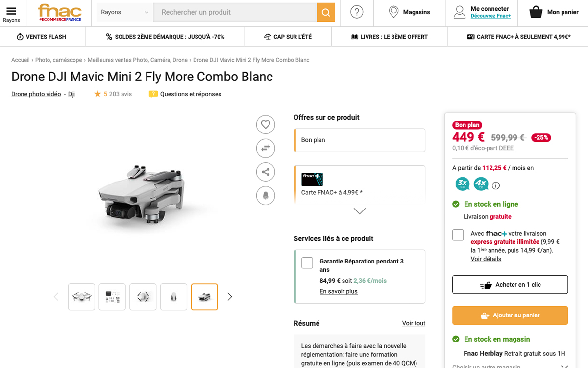Viewport: 588px width, 368px height.
Task: Open Meilleures ventes Photo, Caméra, Drone breadcrumb
Action: (138, 60)
